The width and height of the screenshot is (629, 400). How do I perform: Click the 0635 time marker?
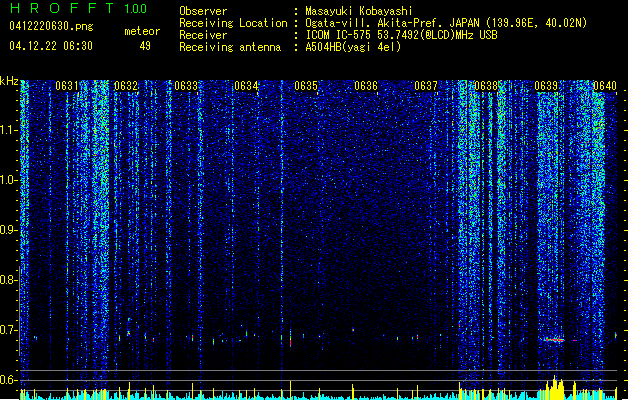(x=306, y=86)
